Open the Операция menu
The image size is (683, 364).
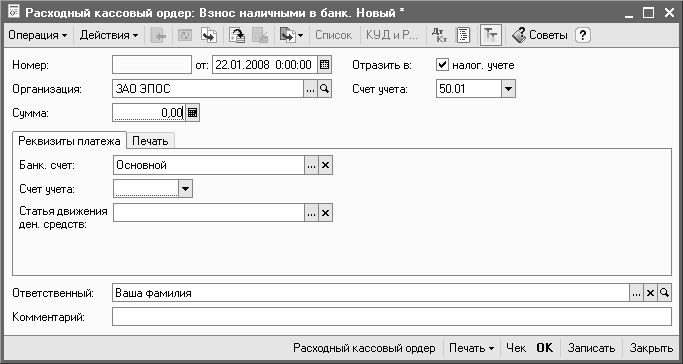38,35
